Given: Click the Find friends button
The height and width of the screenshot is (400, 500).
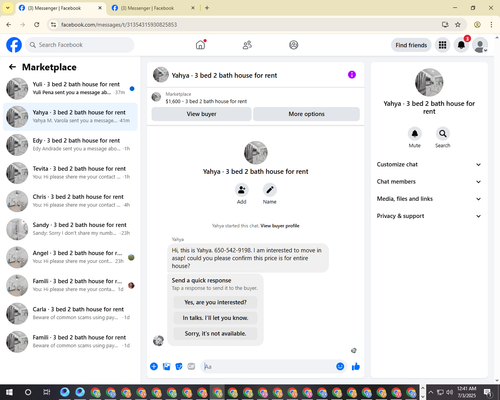Looking at the screenshot, I should click(x=411, y=45).
